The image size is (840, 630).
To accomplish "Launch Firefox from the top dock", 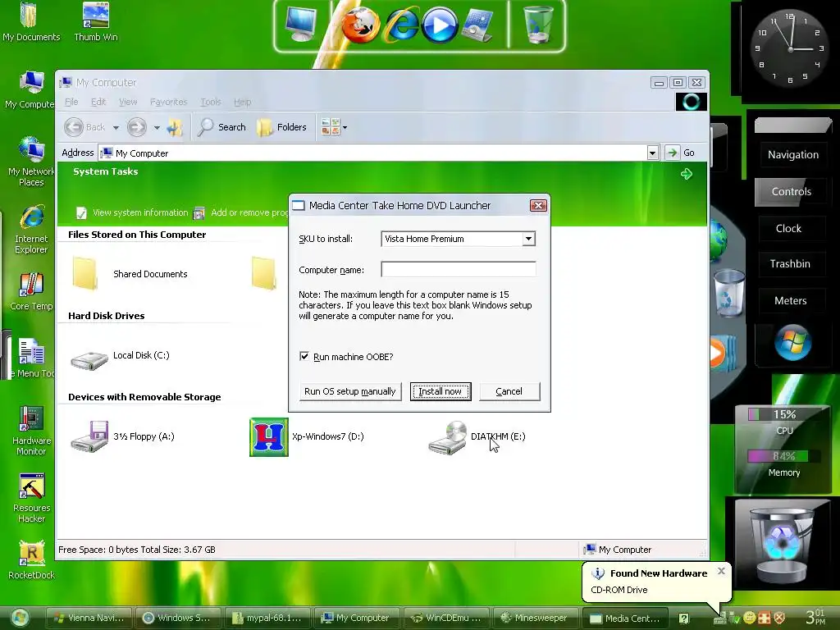I will coord(360,25).
